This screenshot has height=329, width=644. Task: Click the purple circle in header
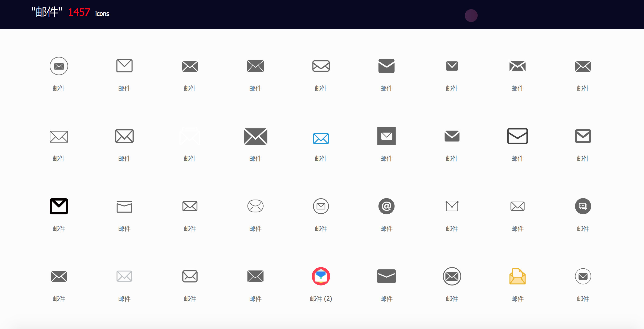(471, 16)
